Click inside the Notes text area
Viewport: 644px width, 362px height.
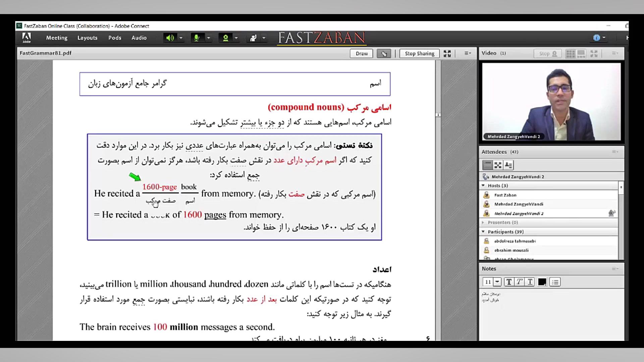tap(551, 315)
